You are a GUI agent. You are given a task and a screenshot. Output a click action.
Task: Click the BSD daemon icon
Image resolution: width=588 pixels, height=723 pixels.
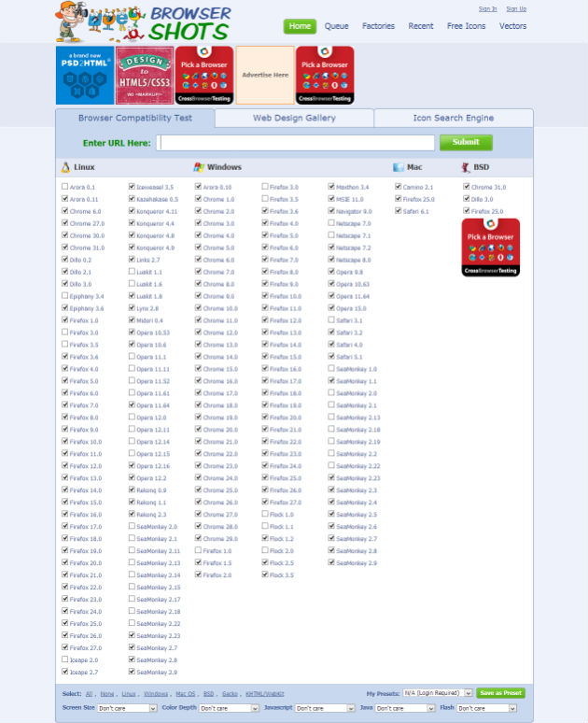coord(466,167)
